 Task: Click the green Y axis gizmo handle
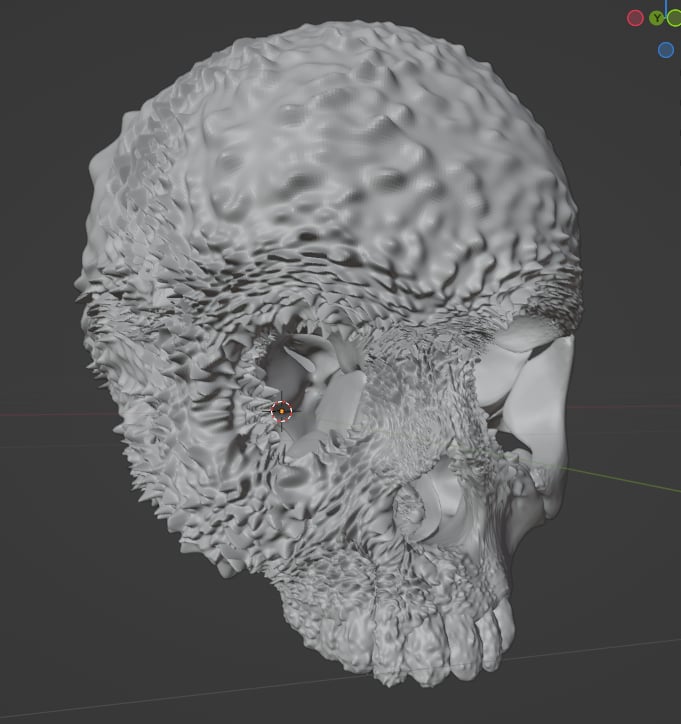click(x=656, y=18)
